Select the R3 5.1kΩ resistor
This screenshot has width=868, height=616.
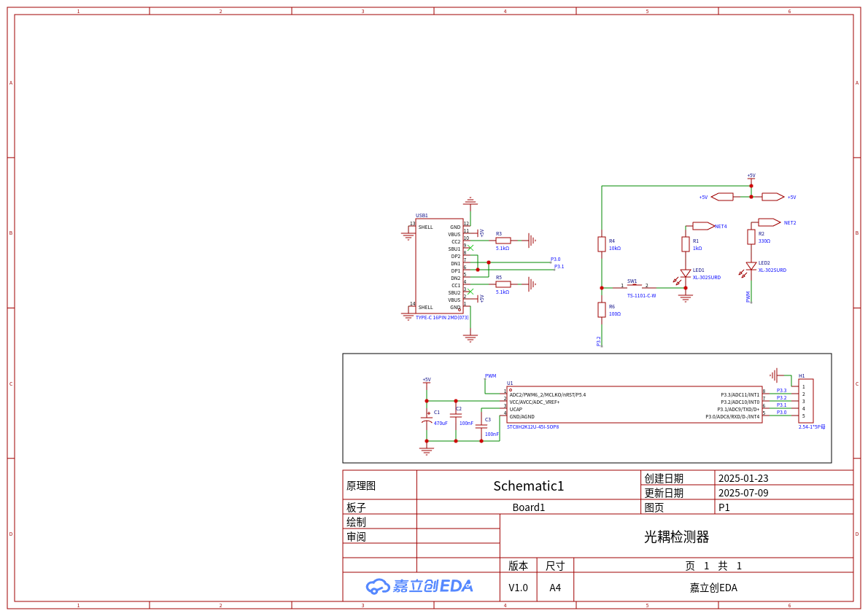pyautogui.click(x=503, y=241)
